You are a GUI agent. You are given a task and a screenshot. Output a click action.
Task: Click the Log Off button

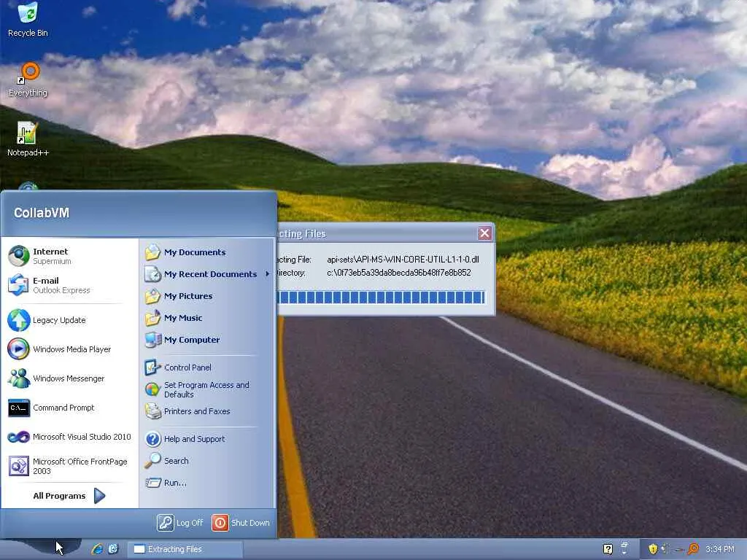click(x=180, y=523)
